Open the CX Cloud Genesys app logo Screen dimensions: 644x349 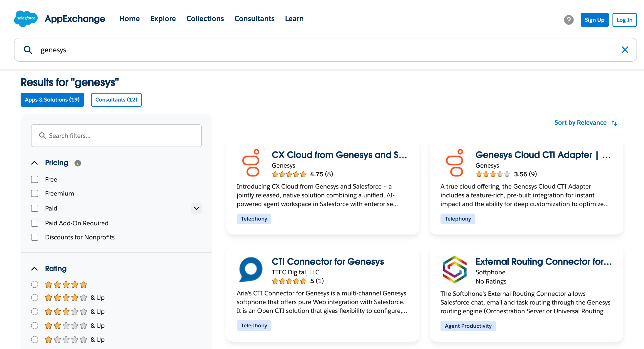point(251,163)
